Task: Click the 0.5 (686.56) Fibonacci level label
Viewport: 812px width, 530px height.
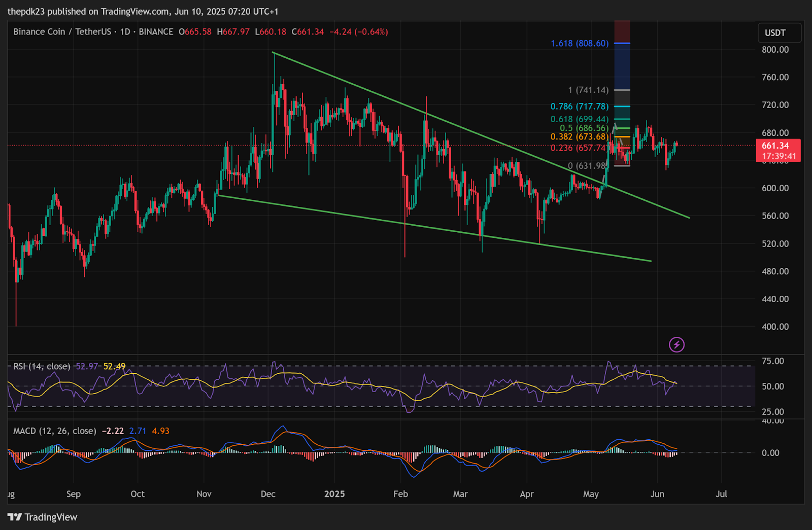Action: point(584,128)
